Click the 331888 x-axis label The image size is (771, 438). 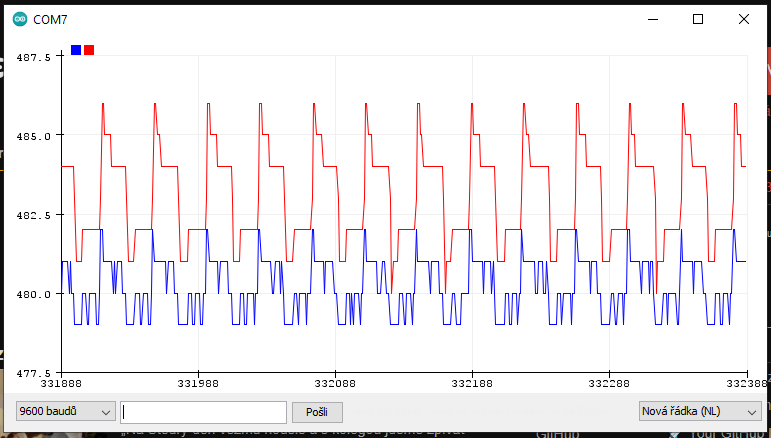pyautogui.click(x=62, y=383)
